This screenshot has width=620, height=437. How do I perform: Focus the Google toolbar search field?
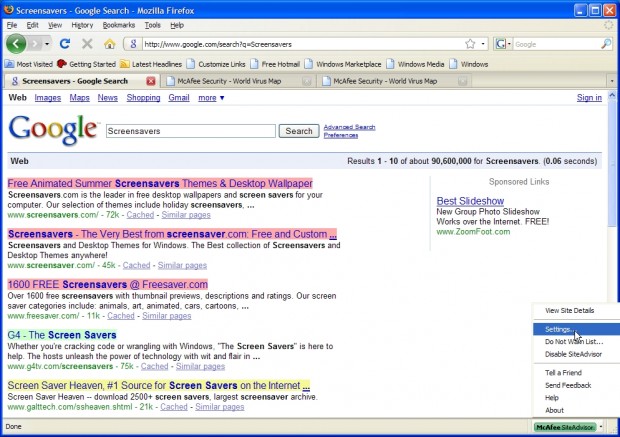click(556, 44)
